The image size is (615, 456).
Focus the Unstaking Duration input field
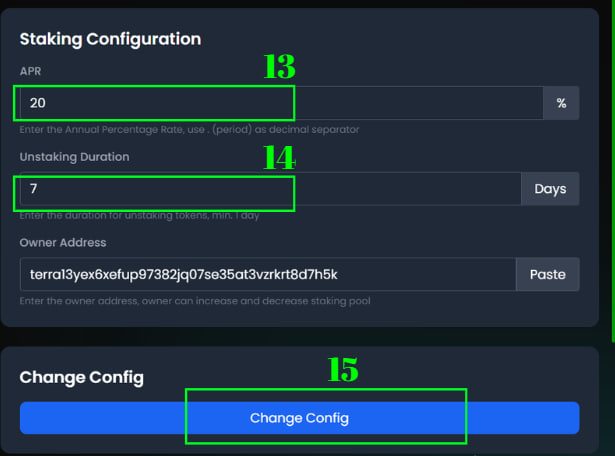pyautogui.click(x=271, y=189)
